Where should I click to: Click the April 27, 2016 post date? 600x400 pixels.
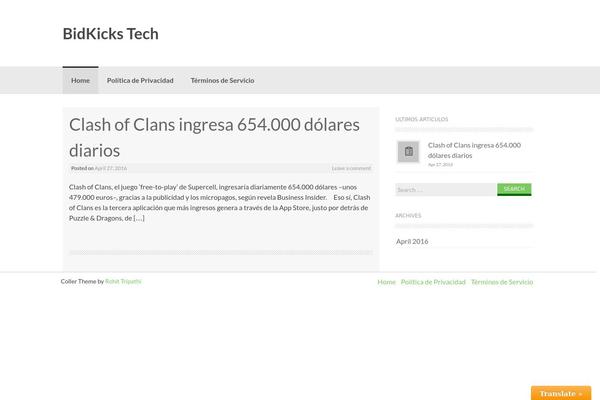click(x=111, y=168)
